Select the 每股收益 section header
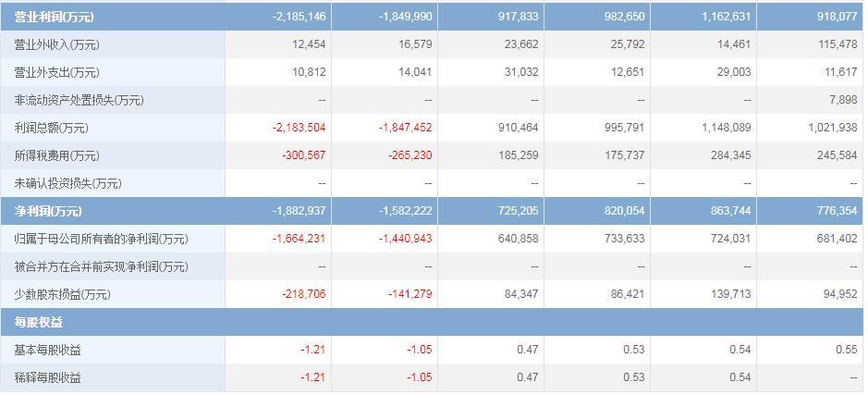Screen dimensions: 868x395 point(39,322)
